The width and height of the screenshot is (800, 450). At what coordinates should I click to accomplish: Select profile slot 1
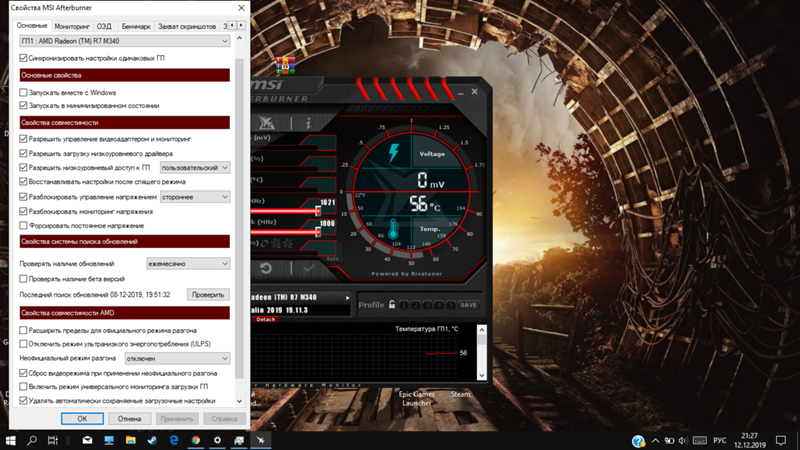coord(404,305)
